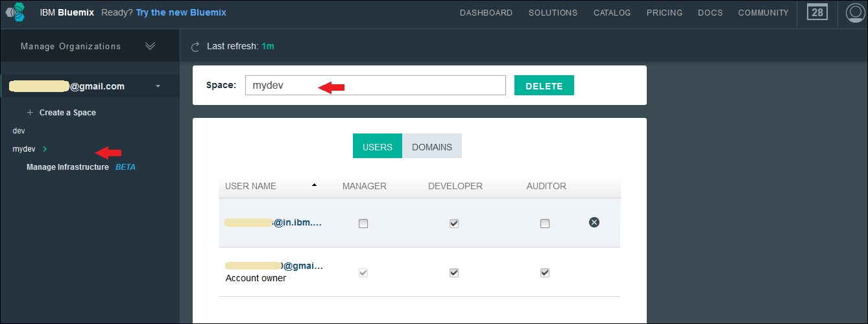Follow the Try the new Bluemix link
This screenshot has width=868, height=324.
point(181,12)
